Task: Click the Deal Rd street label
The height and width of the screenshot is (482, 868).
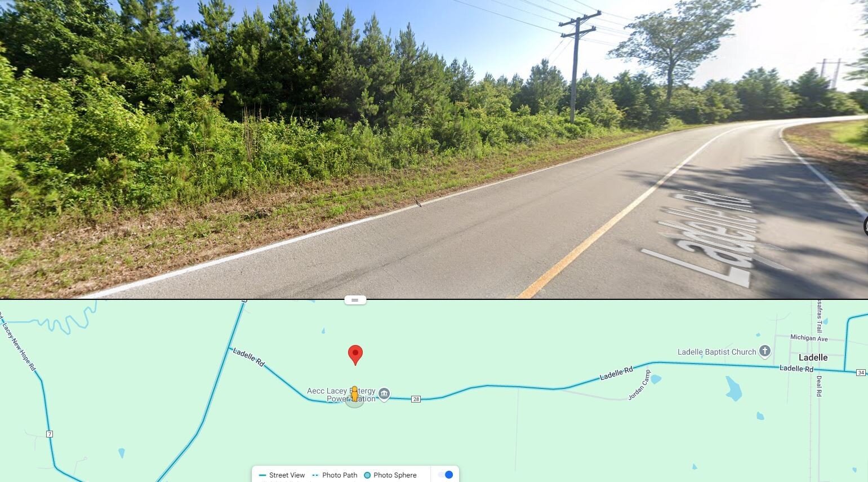Action: pos(819,386)
